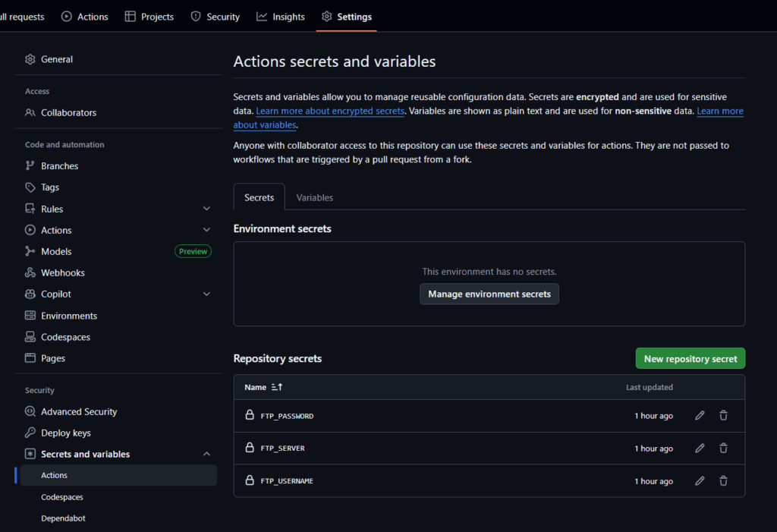Open the Security tab in top navigation
777x532 pixels.
pos(215,17)
